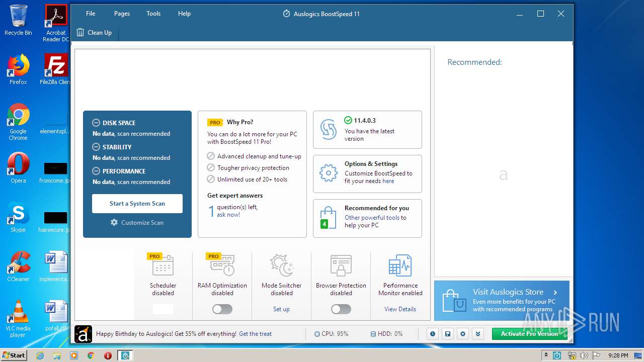Screen dimensions: 644x362
Task: Click the VLC media player desktop icon
Action: pos(18,319)
